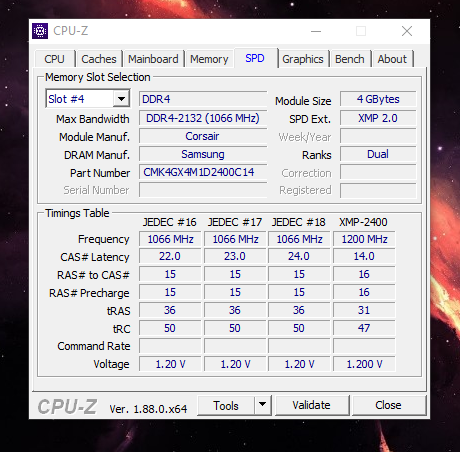Click the empty Registered field

coord(378,190)
